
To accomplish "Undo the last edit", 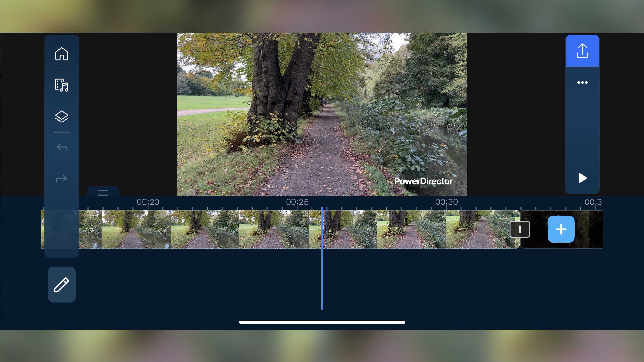I will click(61, 148).
